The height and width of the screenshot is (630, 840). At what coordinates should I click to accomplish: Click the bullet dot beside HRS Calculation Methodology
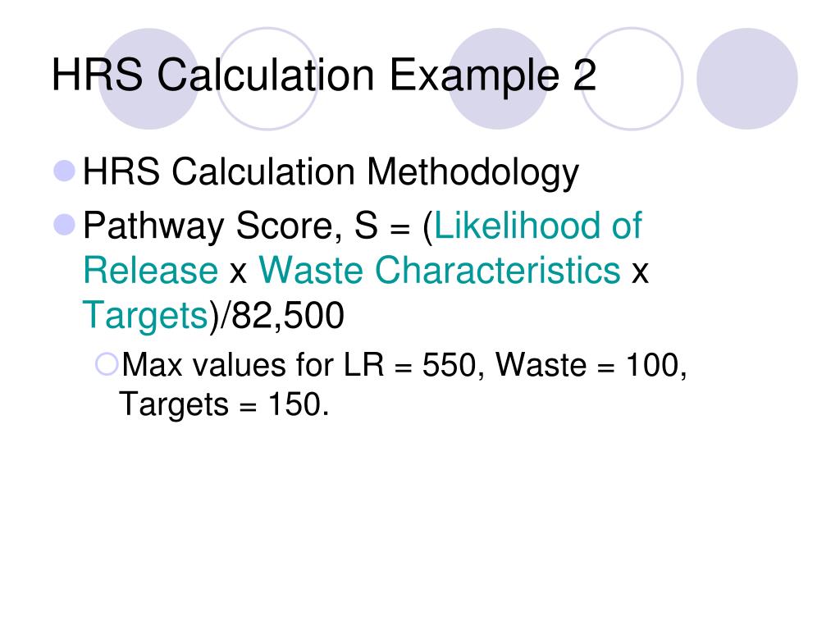(65, 171)
